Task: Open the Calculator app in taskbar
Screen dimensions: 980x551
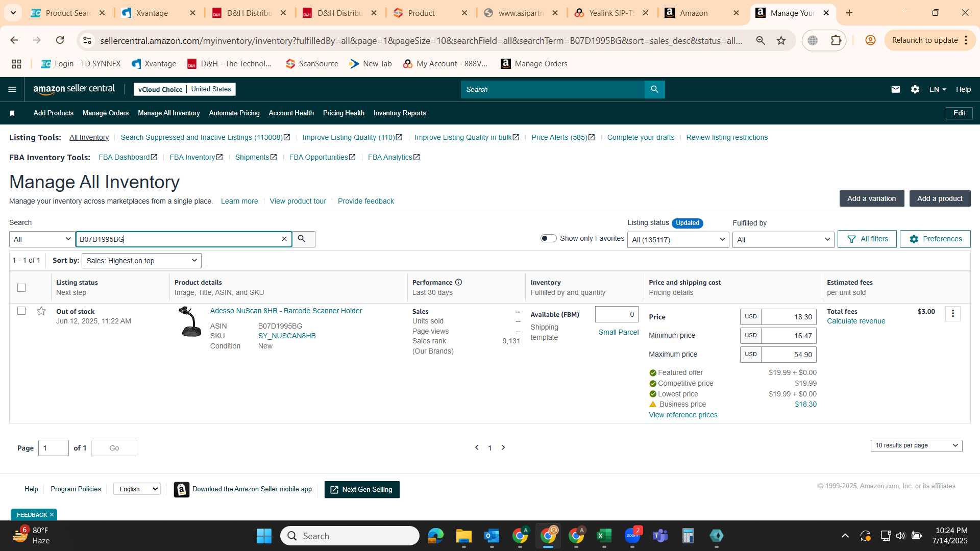Action: pyautogui.click(x=688, y=536)
